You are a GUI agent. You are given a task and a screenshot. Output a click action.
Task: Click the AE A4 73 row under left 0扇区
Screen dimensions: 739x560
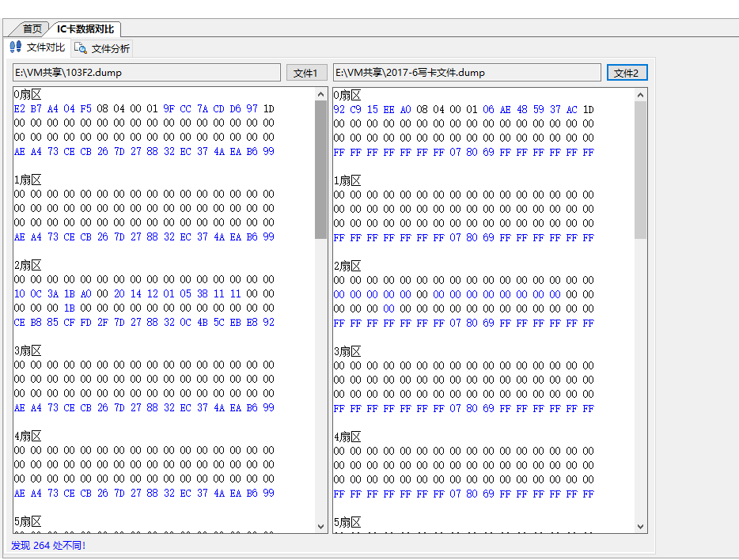click(144, 152)
